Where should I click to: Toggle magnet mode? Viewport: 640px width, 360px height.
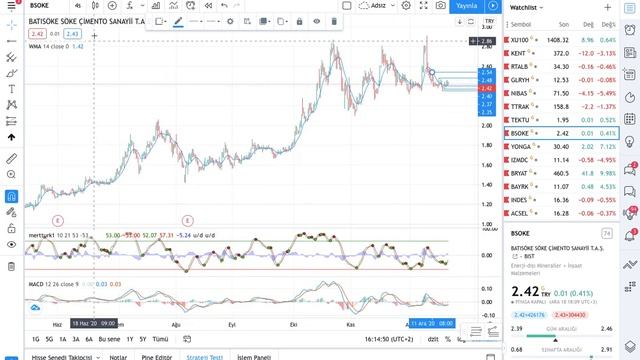(x=11, y=196)
